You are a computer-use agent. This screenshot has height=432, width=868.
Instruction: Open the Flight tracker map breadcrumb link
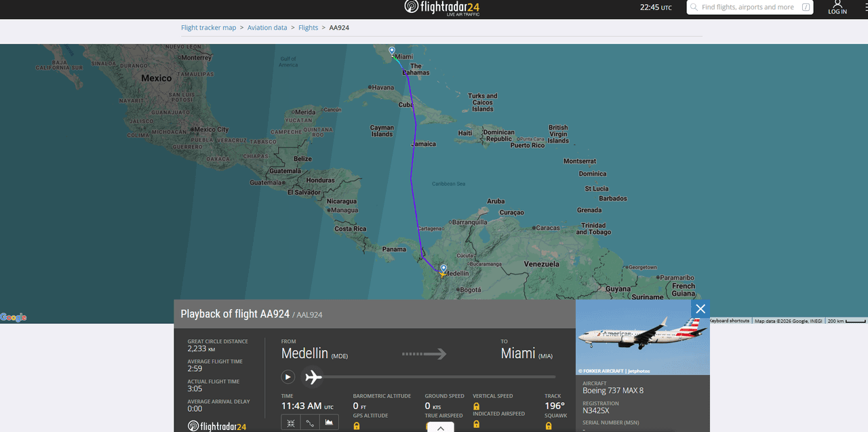click(x=208, y=28)
